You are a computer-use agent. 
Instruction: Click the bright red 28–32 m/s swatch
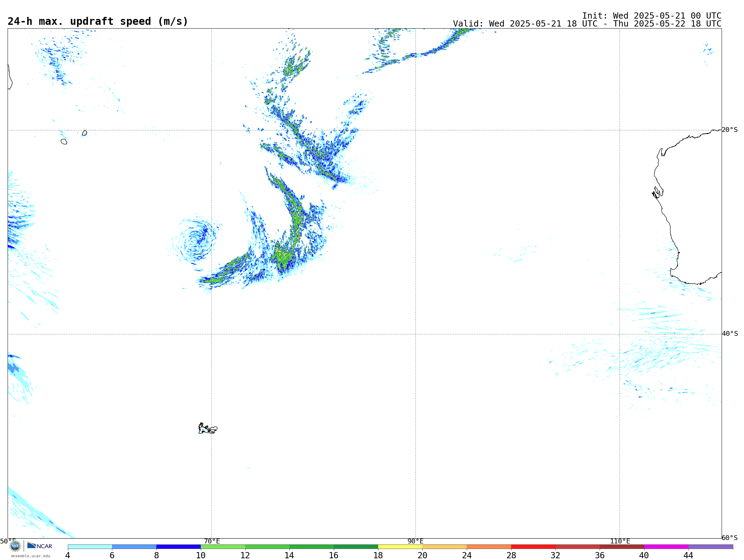(x=533, y=547)
